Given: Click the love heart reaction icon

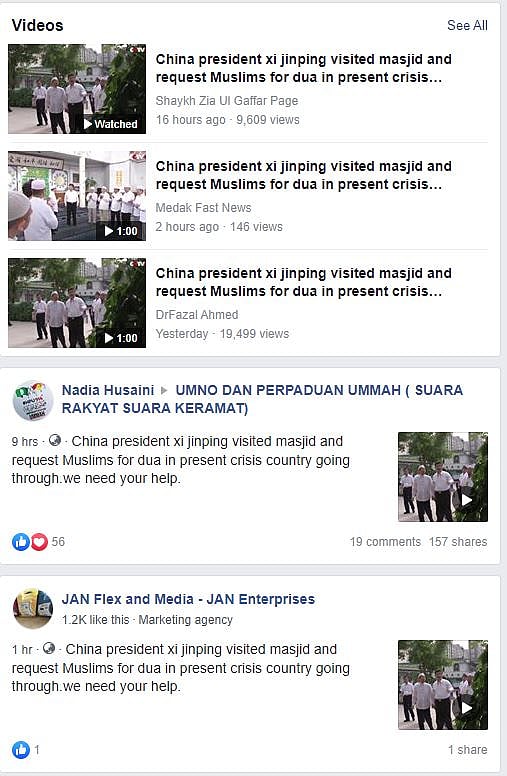Looking at the screenshot, I should coord(40,542).
